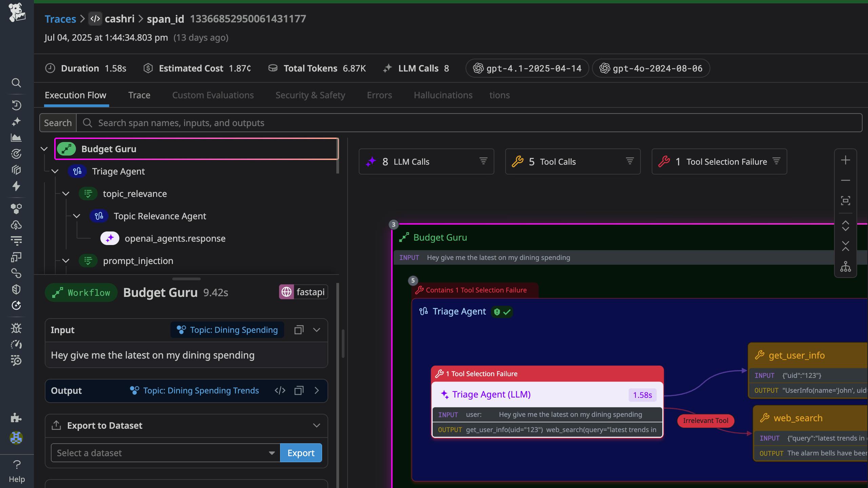The image size is (868, 488).
Task: Copy the Input text with copy icon
Action: (299, 330)
